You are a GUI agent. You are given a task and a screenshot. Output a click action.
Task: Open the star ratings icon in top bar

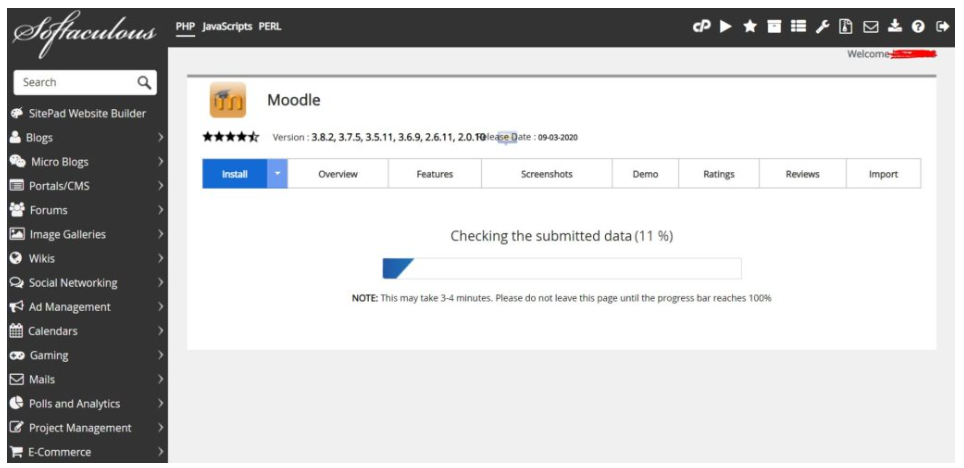[x=750, y=26]
